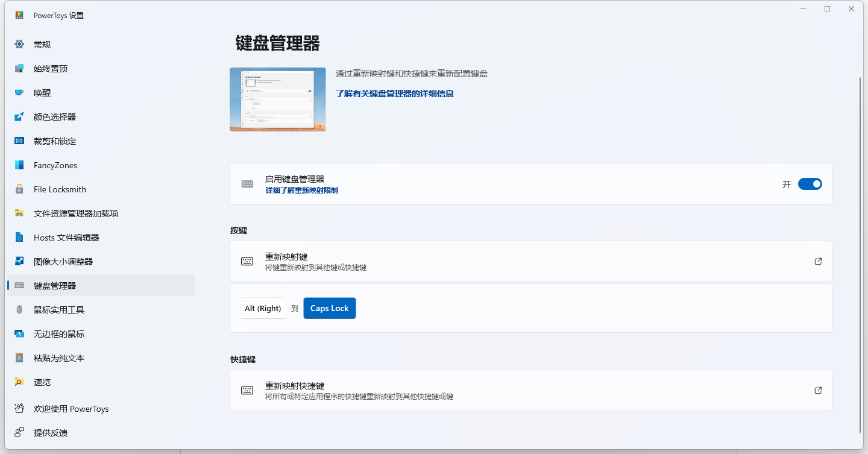The image size is (868, 454).
Task: Click the 无边框的鼠标 sidebar icon
Action: point(19,333)
